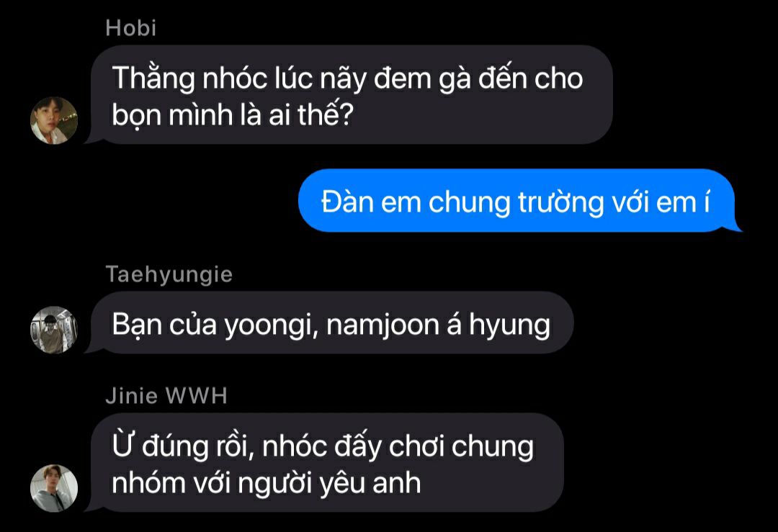The image size is (778, 532).
Task: Tap Hobi's message about Thằng nhóc
Action: tap(350, 95)
